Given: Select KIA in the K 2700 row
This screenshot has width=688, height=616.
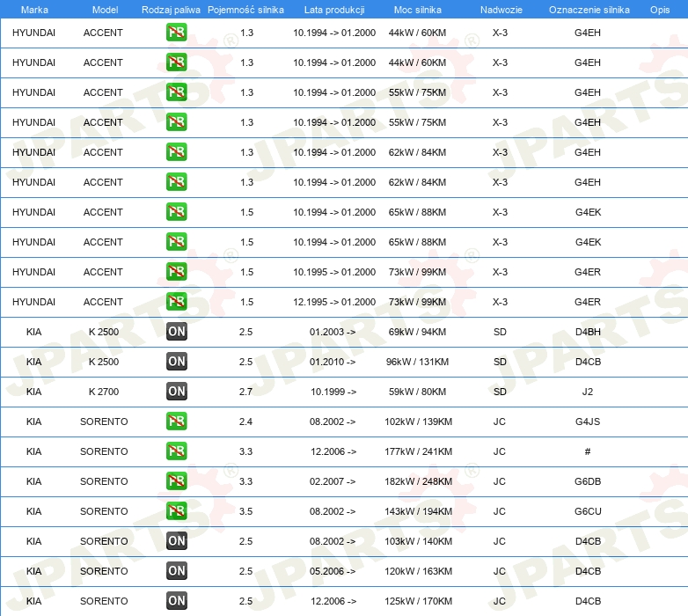Looking at the screenshot, I should [x=33, y=392].
